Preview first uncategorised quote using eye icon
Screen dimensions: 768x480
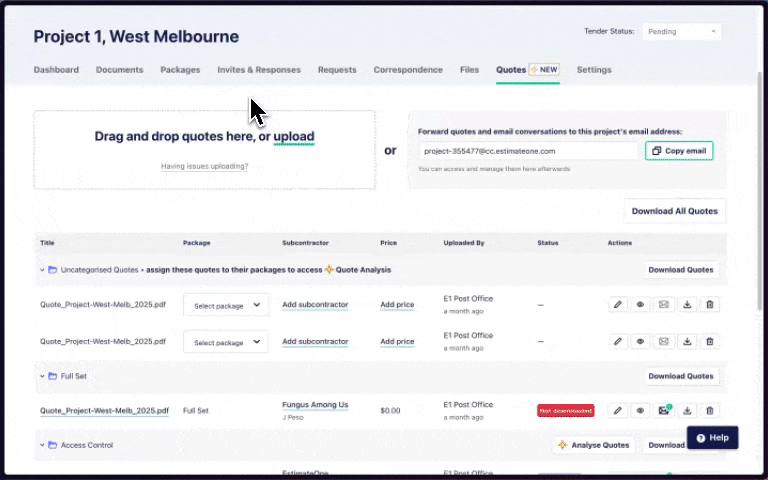pos(641,305)
